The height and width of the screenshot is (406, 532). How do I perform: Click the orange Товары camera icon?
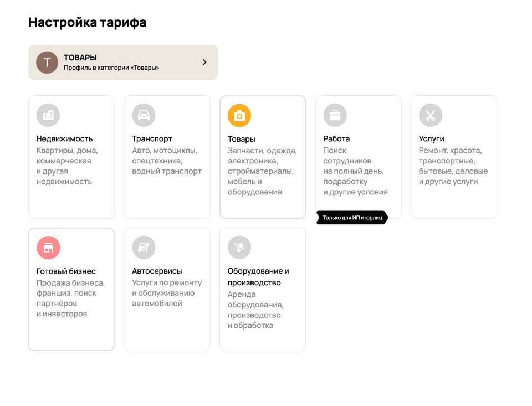point(239,116)
